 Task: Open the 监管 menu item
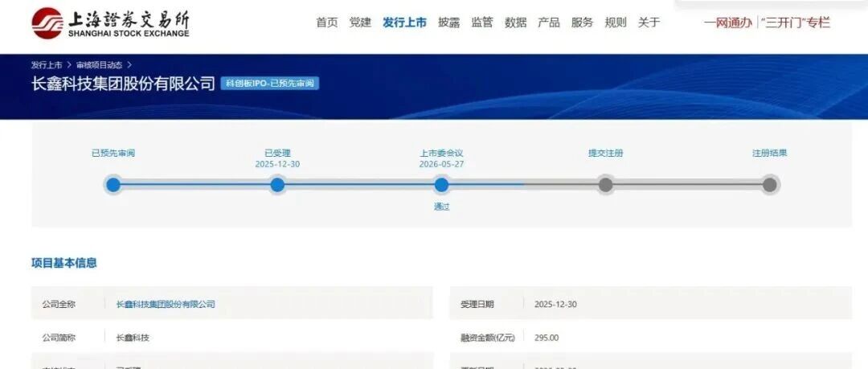pyautogui.click(x=482, y=23)
